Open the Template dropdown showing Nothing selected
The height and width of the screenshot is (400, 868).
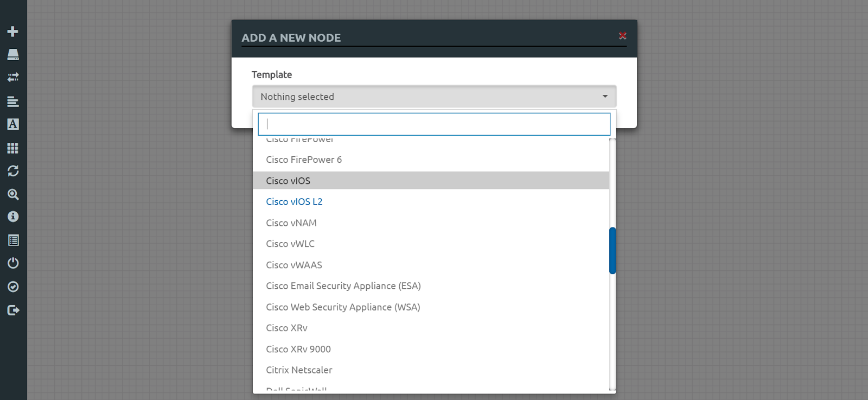[x=434, y=97]
